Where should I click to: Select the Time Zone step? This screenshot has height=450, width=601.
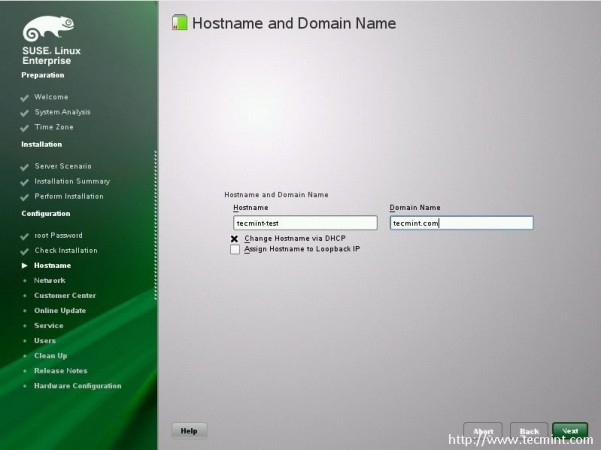pyautogui.click(x=54, y=127)
